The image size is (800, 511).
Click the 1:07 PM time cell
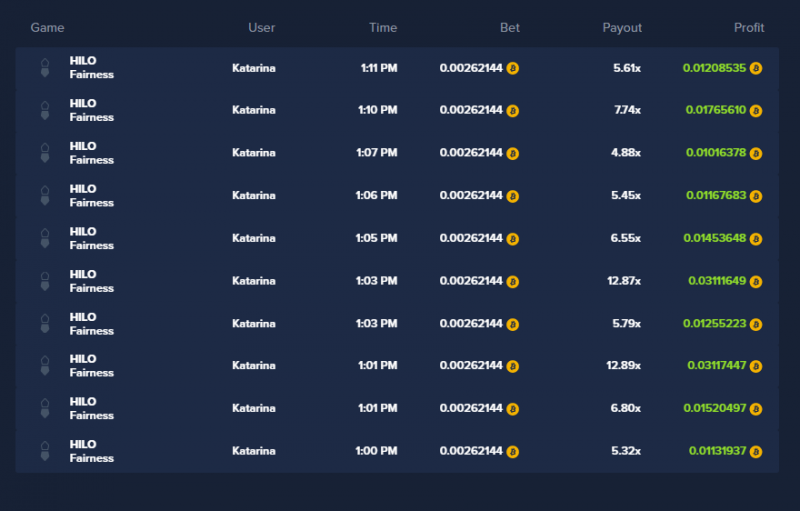(377, 153)
